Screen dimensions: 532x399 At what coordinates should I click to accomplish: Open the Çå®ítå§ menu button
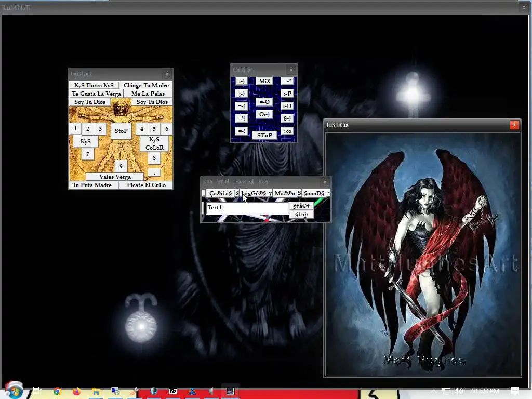[x=220, y=193]
